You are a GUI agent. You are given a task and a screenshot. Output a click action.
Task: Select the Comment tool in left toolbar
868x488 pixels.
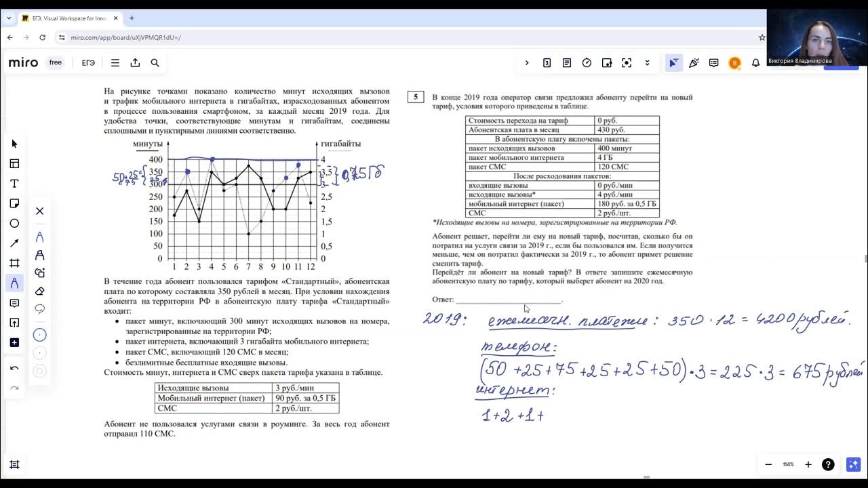14,303
